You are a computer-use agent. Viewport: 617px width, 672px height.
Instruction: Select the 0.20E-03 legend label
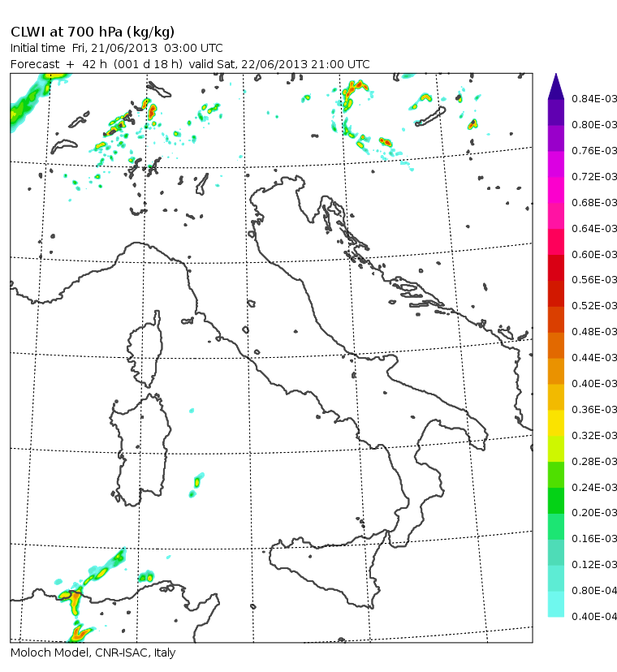594,513
